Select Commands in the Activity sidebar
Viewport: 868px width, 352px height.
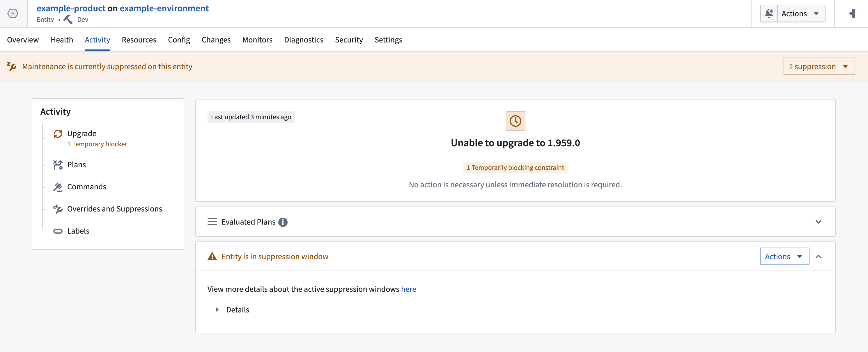(87, 186)
